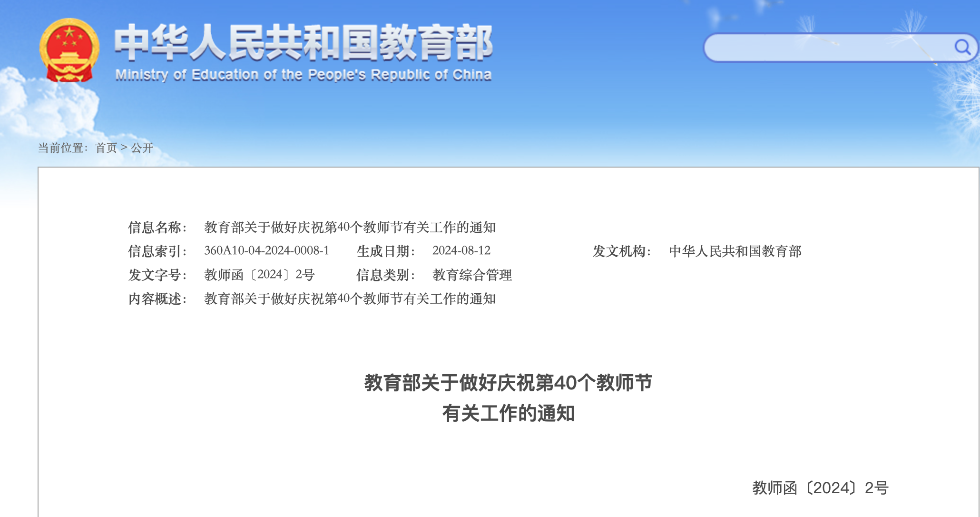Click the national emblem logo

[69, 50]
